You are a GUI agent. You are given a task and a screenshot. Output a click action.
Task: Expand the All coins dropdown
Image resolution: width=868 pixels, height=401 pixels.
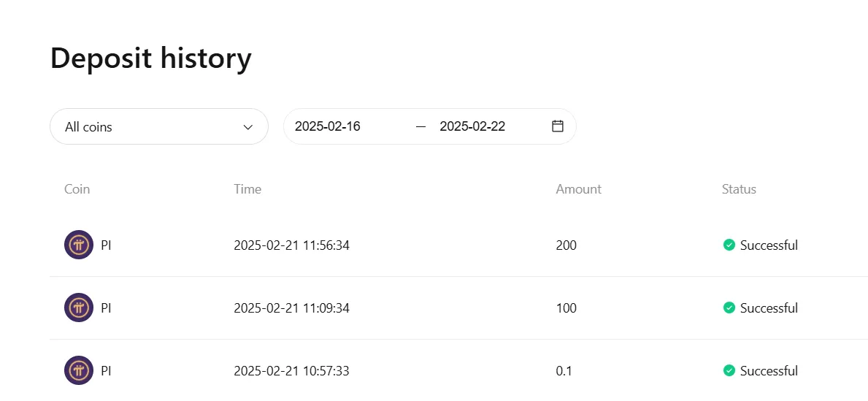tap(159, 126)
